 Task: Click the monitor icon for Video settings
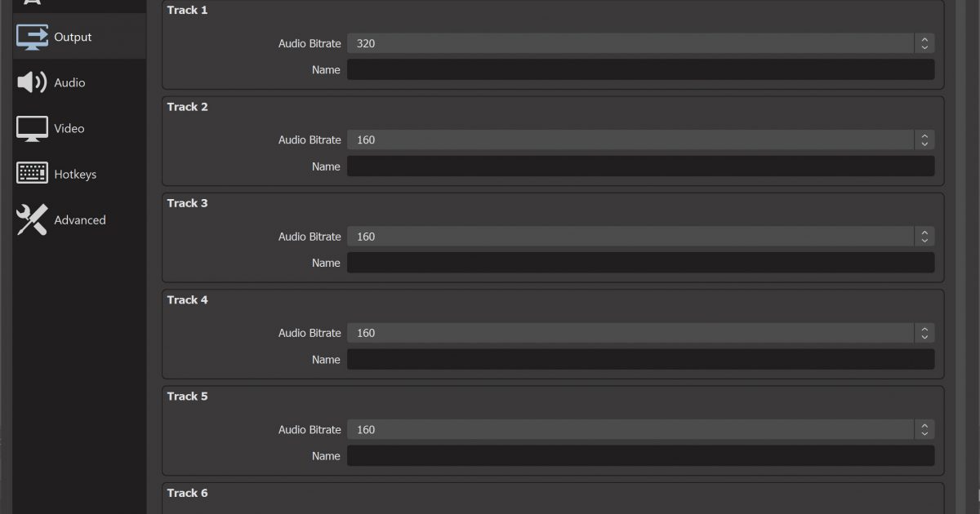coord(33,128)
